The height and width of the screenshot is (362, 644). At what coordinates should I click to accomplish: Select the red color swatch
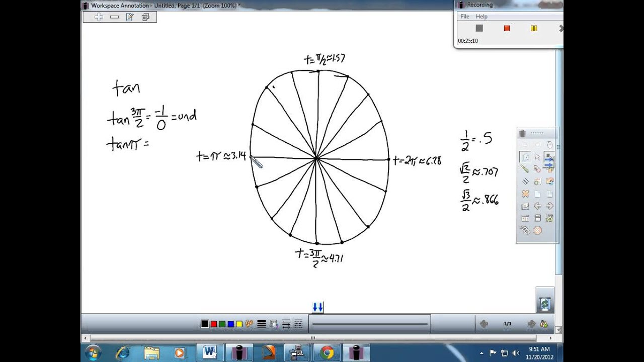(x=213, y=324)
